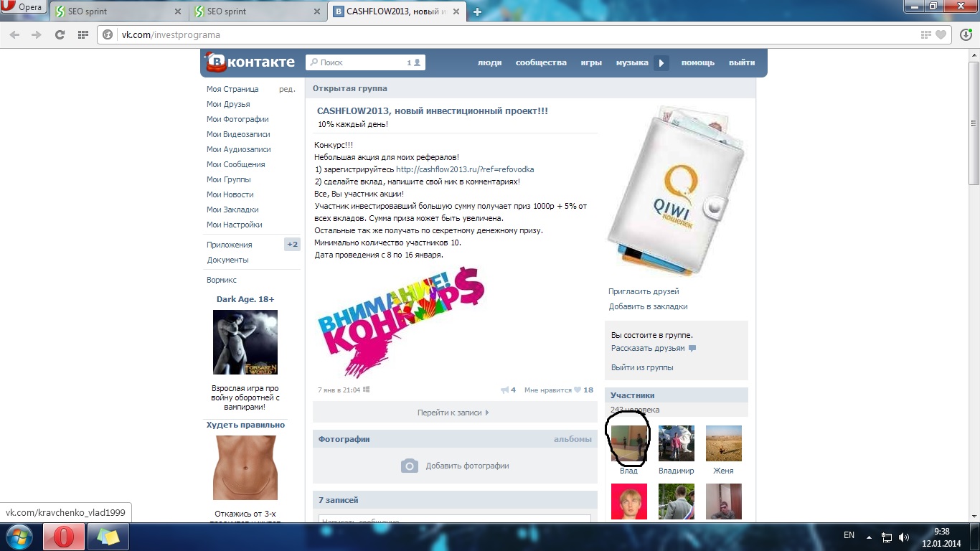980x551 pixels.
Task: Click Выйти из группы link
Action: tap(642, 367)
